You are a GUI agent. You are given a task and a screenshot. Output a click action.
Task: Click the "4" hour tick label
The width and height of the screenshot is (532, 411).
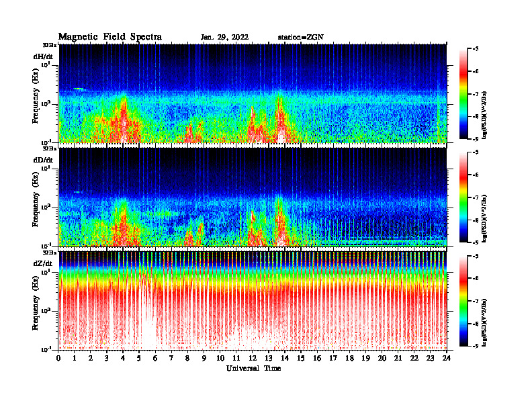click(123, 359)
